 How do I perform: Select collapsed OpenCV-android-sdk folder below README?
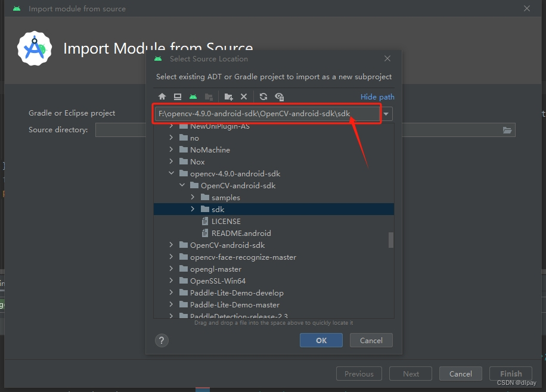click(x=274, y=245)
